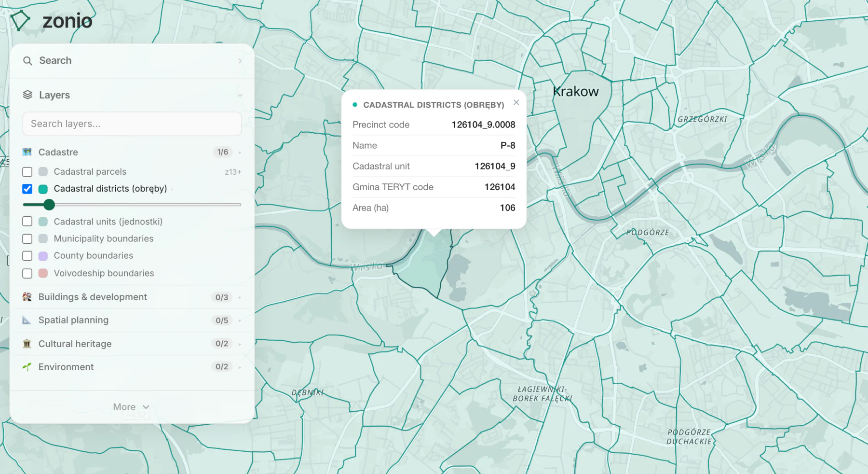Click the search magnifier icon
The height and width of the screenshot is (474, 868).
(27, 61)
